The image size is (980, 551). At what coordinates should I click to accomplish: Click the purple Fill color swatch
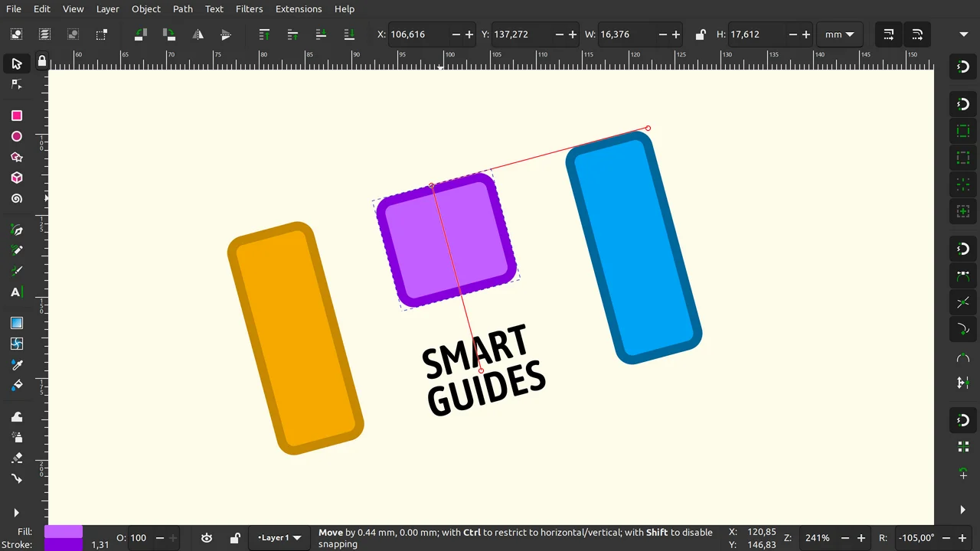[63, 532]
